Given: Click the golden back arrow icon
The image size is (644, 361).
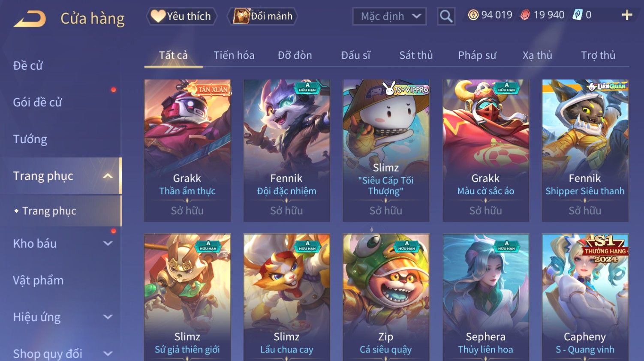Looking at the screenshot, I should tap(30, 19).
